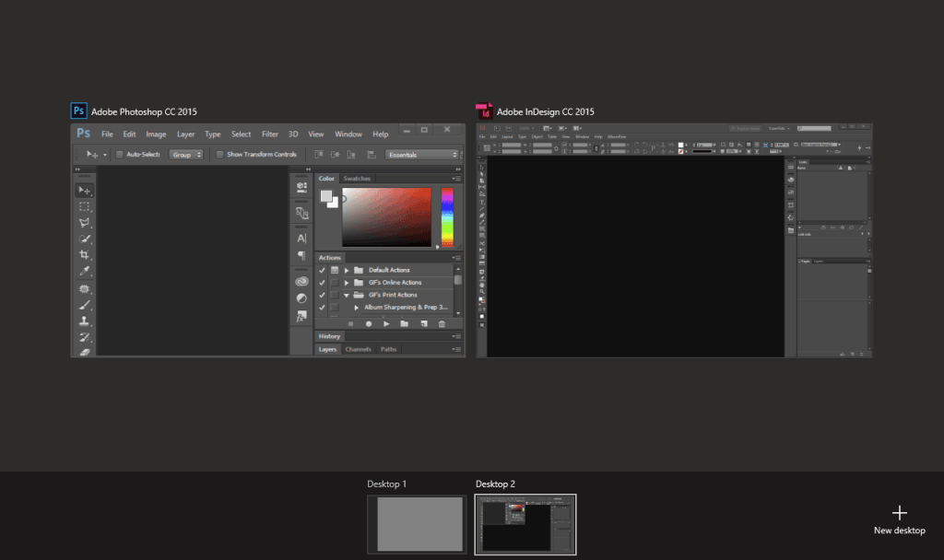The height and width of the screenshot is (560, 944).
Task: Open the Character panel icon in Photoshop
Action: click(301, 239)
